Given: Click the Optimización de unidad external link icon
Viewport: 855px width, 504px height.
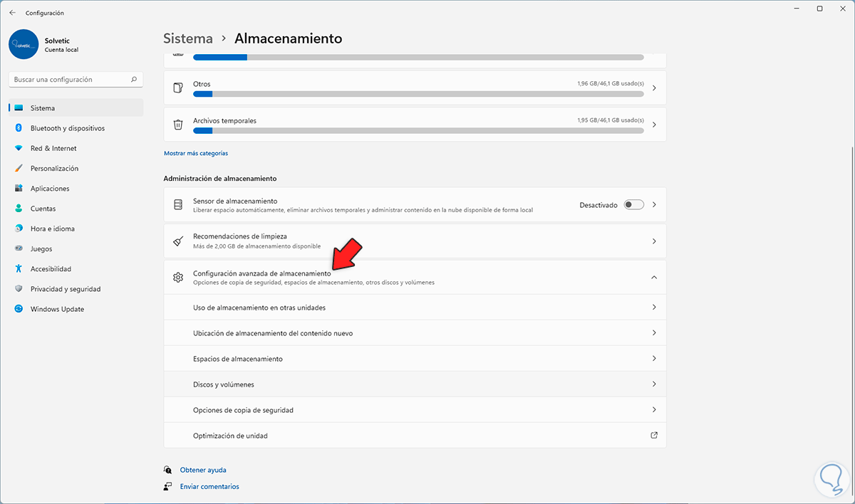Looking at the screenshot, I should (x=654, y=436).
